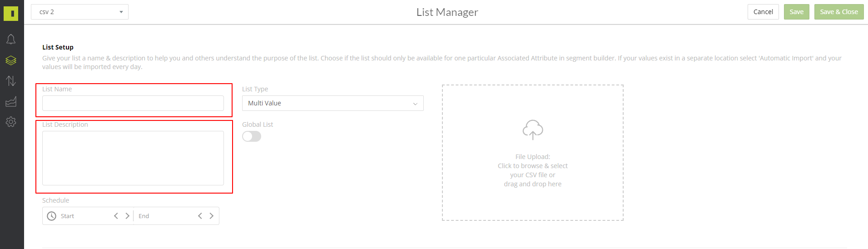Click the End previous arrow

pos(200,216)
